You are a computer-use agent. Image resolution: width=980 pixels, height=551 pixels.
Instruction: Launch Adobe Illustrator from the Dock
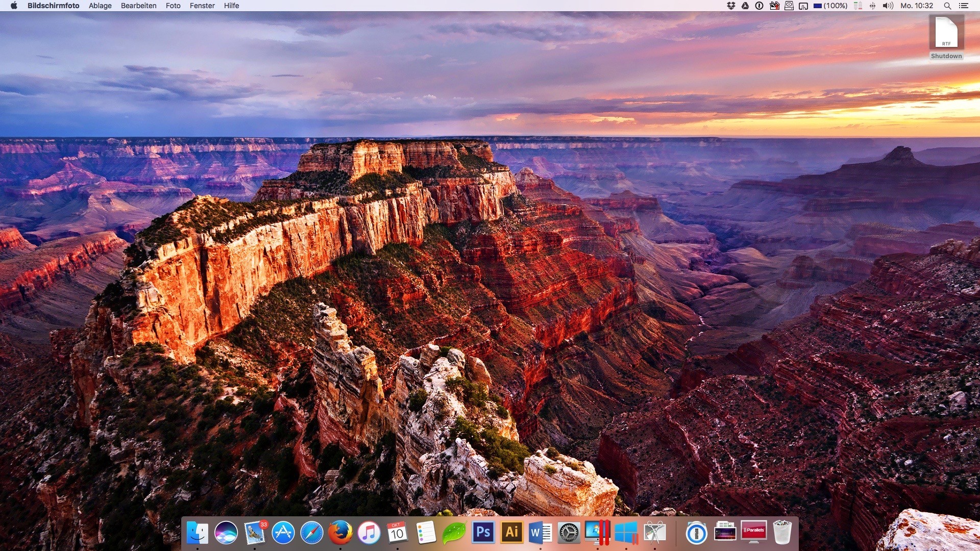click(x=511, y=533)
